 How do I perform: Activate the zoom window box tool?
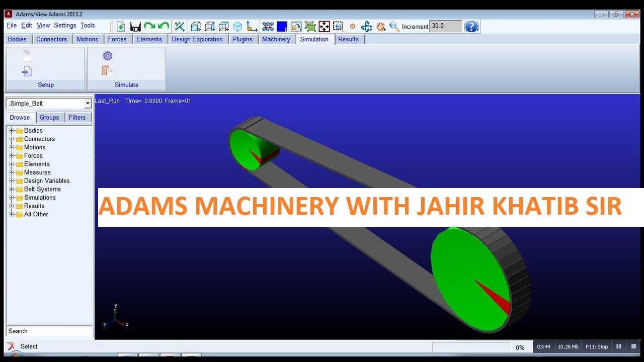(338, 27)
